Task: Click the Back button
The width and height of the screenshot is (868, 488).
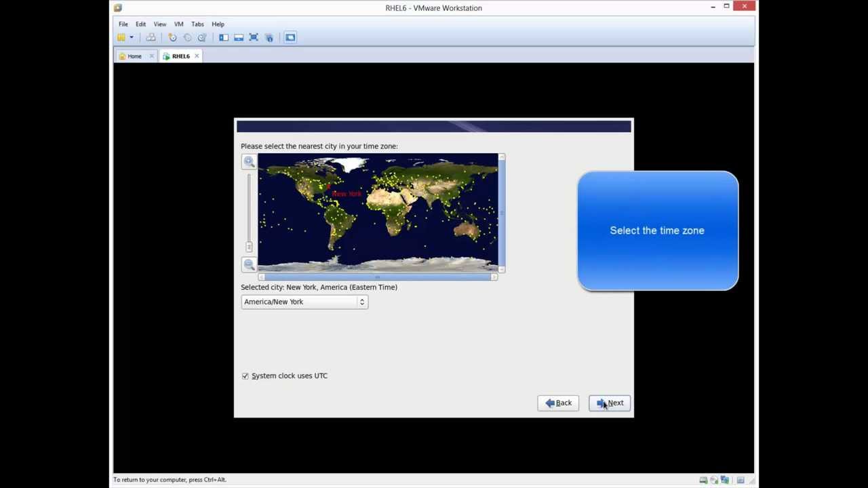Action: (x=558, y=403)
